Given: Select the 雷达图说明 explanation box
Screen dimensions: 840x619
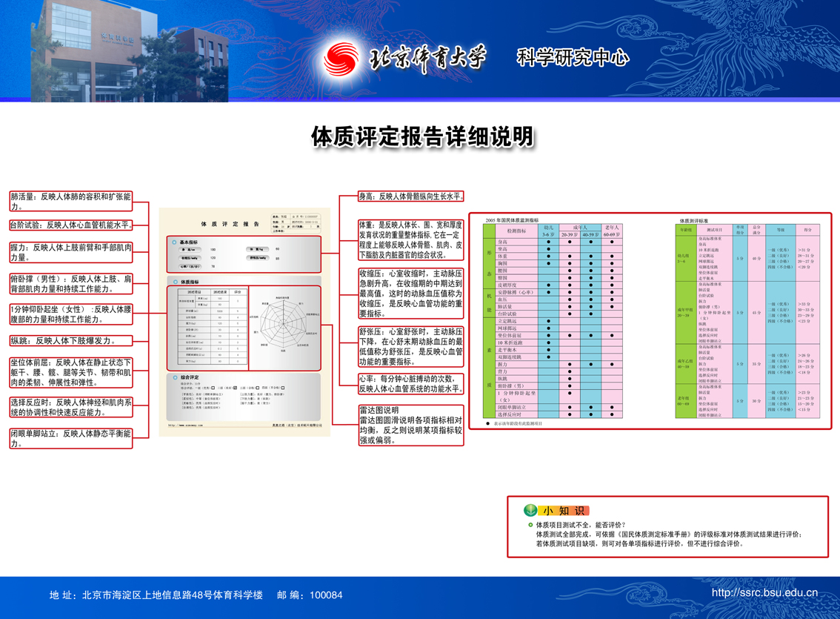Looking at the screenshot, I should (411, 425).
